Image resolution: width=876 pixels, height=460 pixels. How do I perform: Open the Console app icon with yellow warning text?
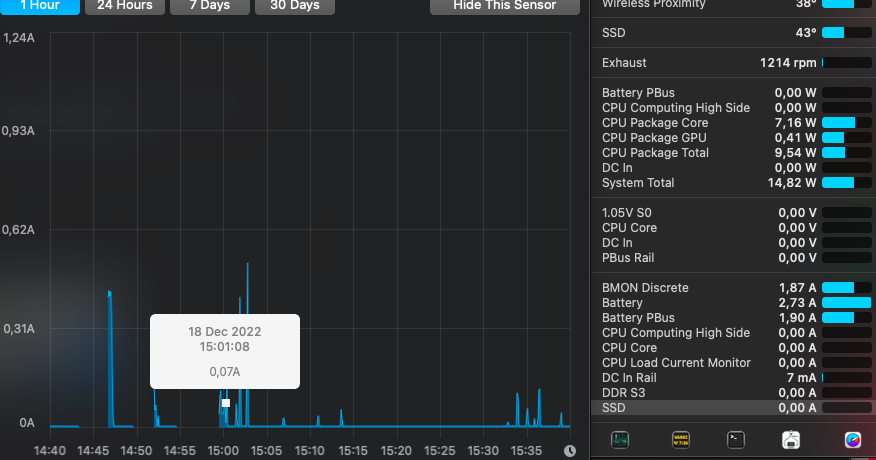(680, 440)
